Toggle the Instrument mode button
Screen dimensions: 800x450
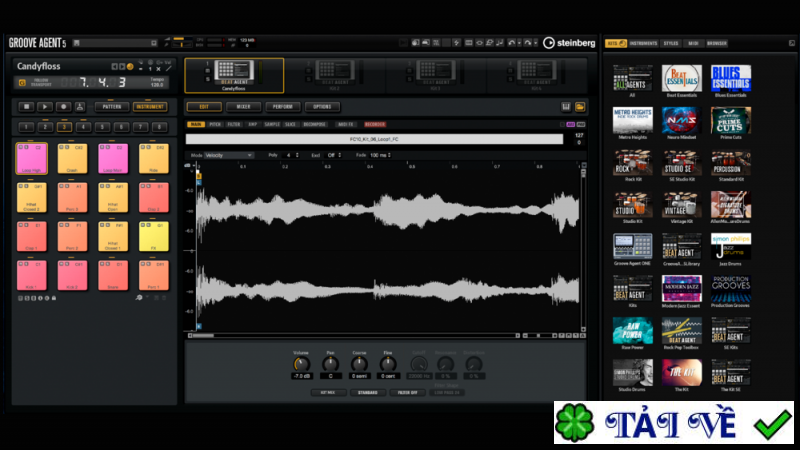coord(151,106)
